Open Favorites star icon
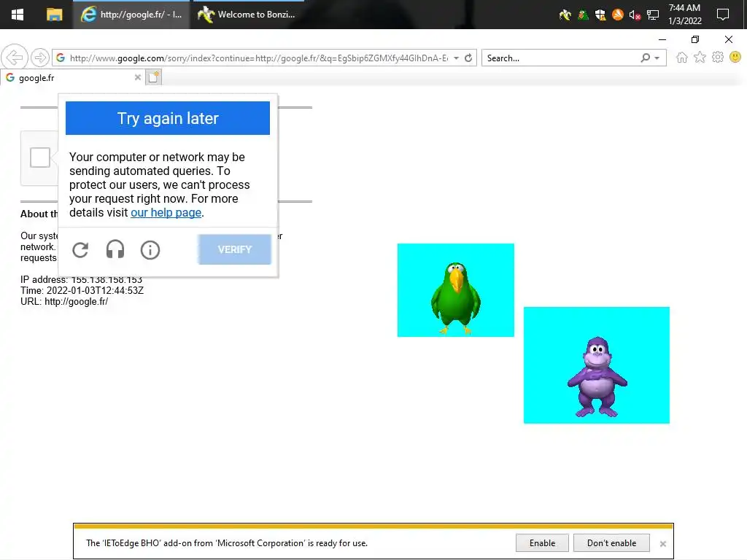 click(700, 58)
